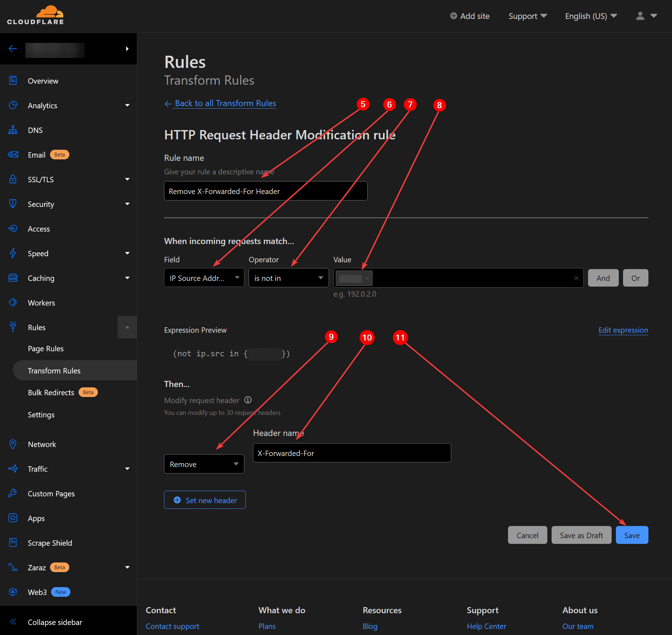Screen dimensions: 672x635
Task: Click the DNS network icon in sidebar
Action: (13, 130)
